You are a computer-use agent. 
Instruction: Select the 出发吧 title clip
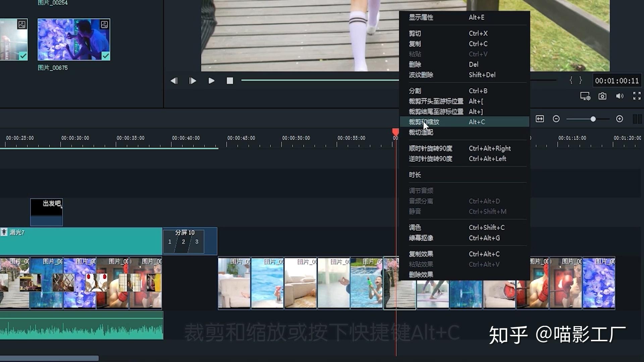point(46,212)
